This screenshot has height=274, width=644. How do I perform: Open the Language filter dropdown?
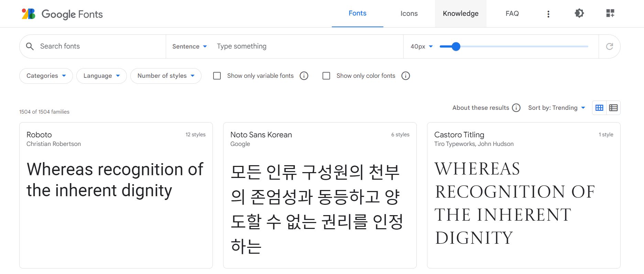pyautogui.click(x=101, y=76)
